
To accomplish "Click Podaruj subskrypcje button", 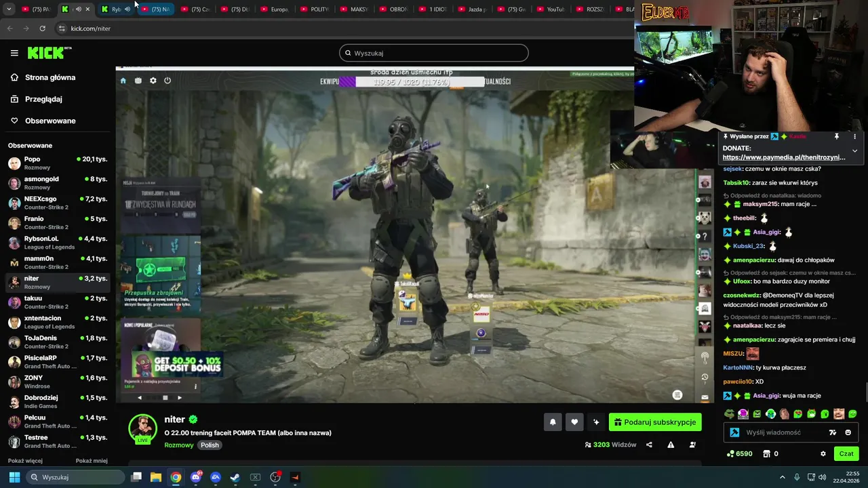I will [655, 422].
